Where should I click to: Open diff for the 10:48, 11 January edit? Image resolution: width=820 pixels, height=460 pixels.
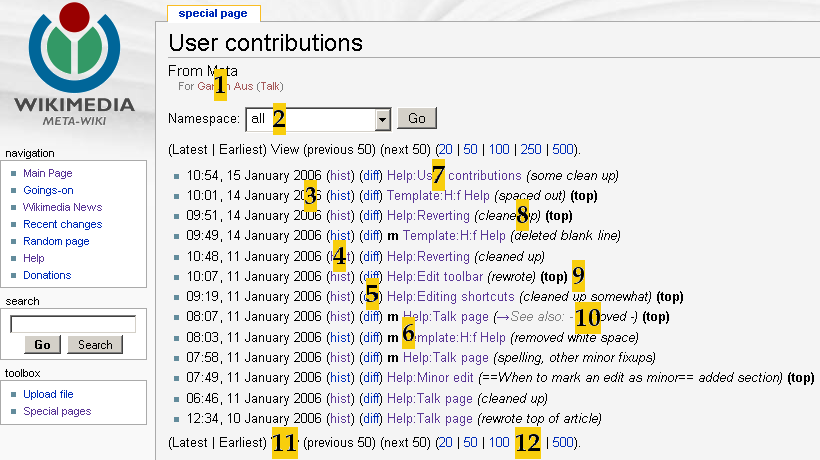coord(371,257)
